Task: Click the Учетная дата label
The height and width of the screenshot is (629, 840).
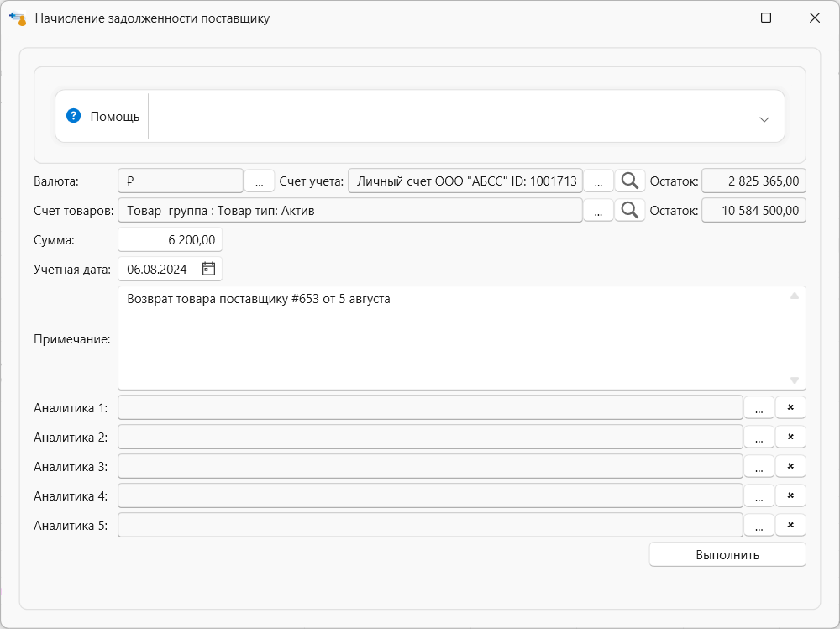Action: coord(72,270)
